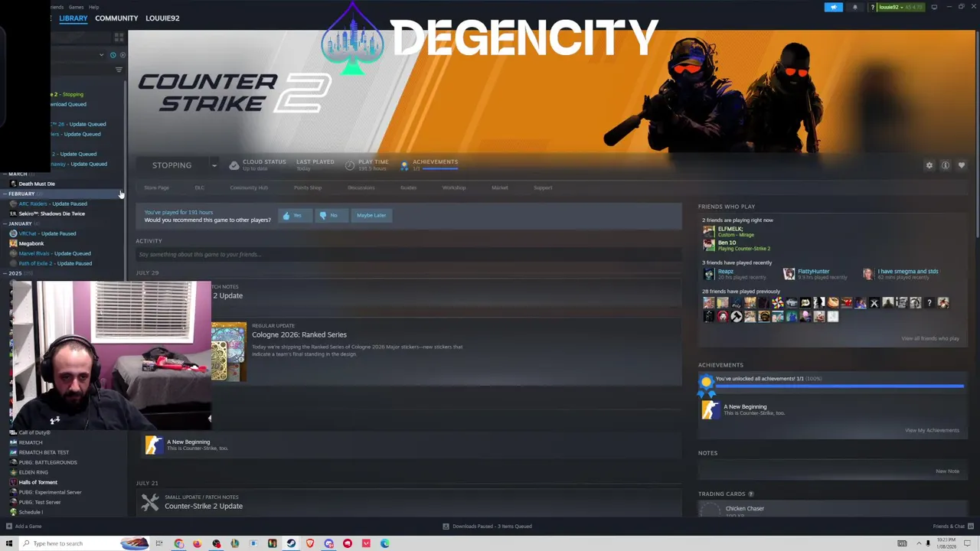Open the LIBRARY tab
980x551 pixels.
tap(73, 18)
